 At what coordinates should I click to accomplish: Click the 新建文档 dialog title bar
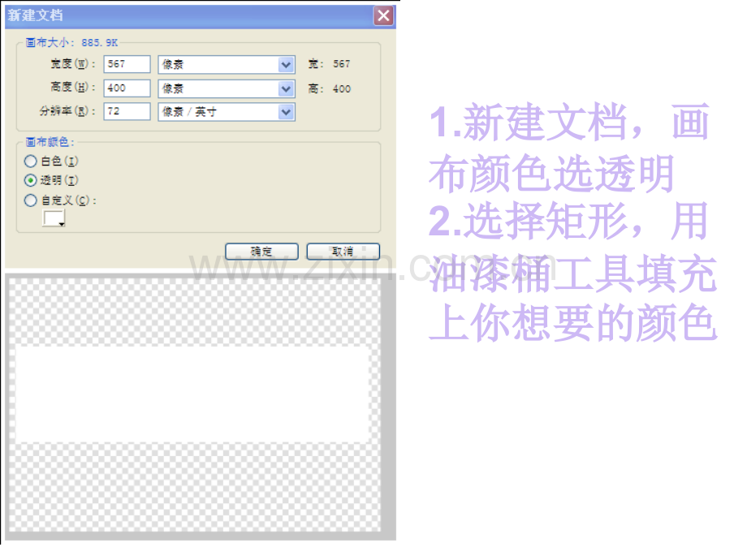[x=162, y=15]
